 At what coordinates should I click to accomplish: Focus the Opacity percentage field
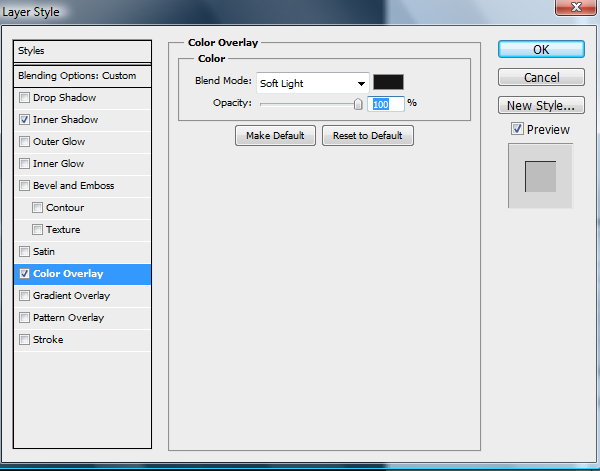pyautogui.click(x=386, y=104)
